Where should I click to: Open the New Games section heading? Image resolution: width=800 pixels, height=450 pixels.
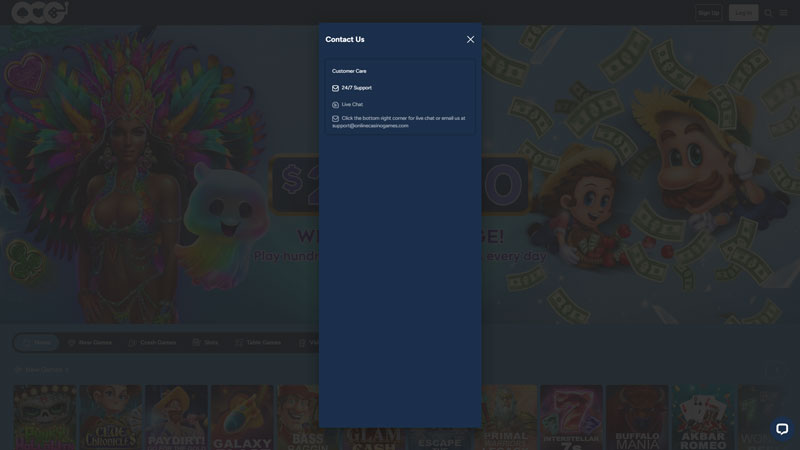42,369
